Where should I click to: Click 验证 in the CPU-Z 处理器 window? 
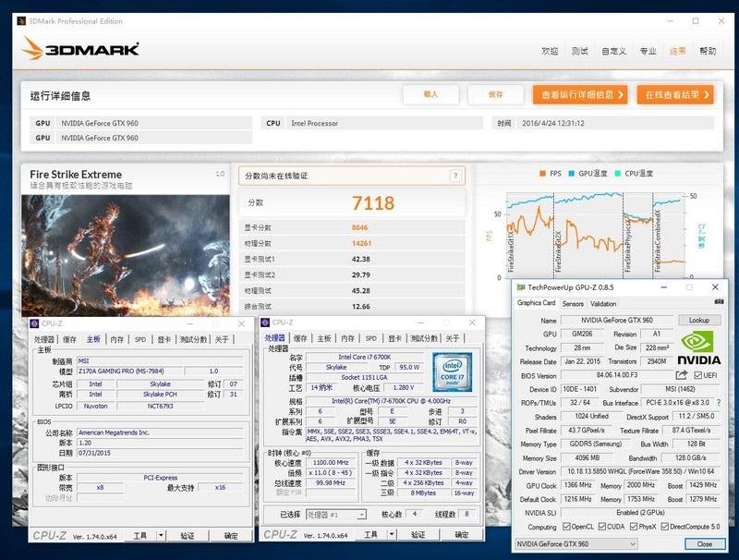[x=418, y=534]
